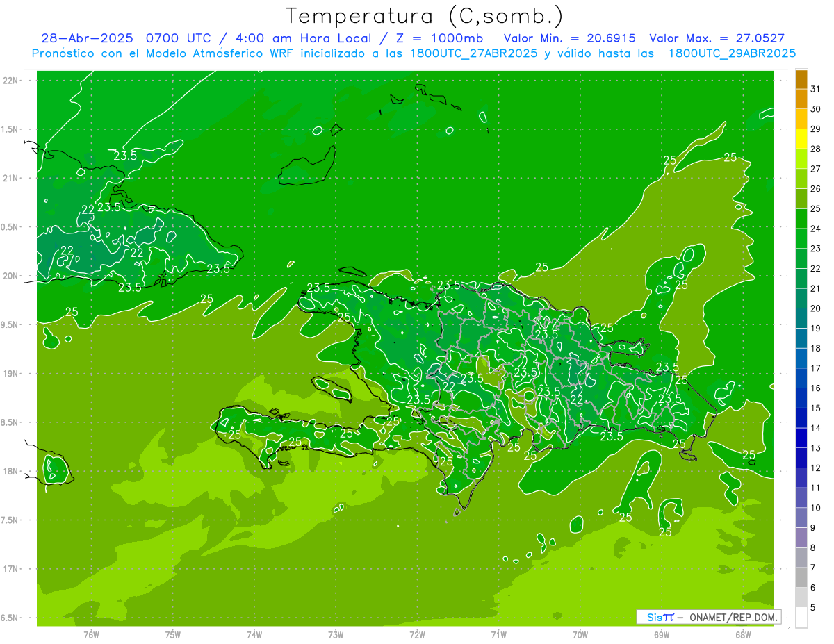Pick the lime-green color band between 26 and 27
This screenshot has width=834, height=644.
(801, 179)
